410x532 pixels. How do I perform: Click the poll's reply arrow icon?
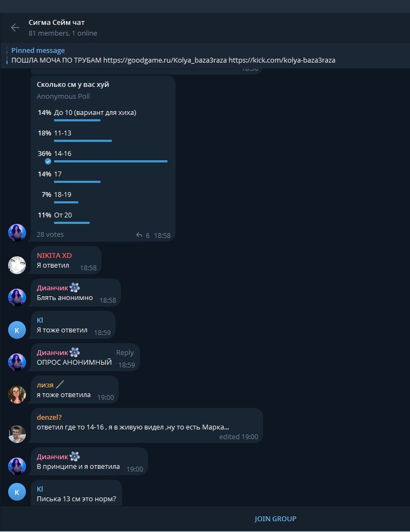tap(139, 235)
